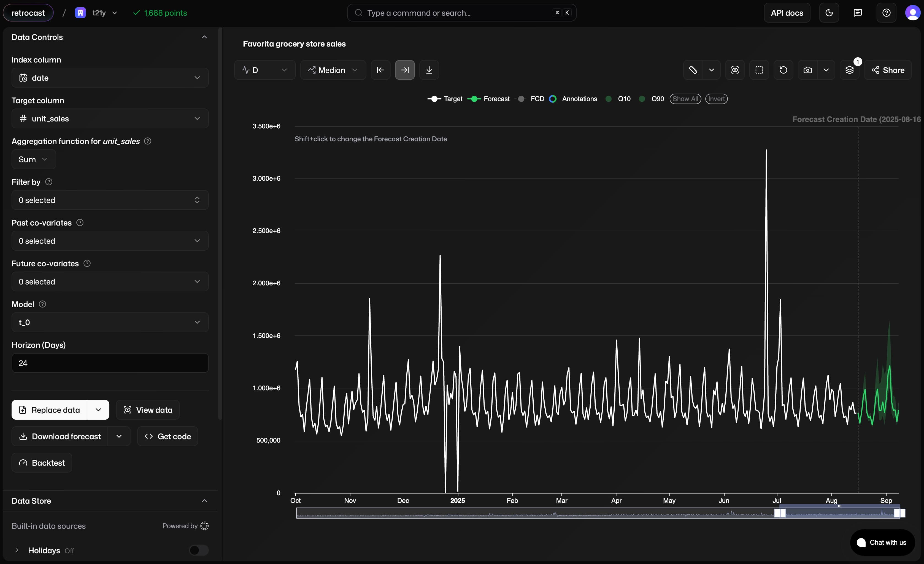This screenshot has height=564, width=924.
Task: Toggle dark mode moon icon
Action: tap(829, 13)
